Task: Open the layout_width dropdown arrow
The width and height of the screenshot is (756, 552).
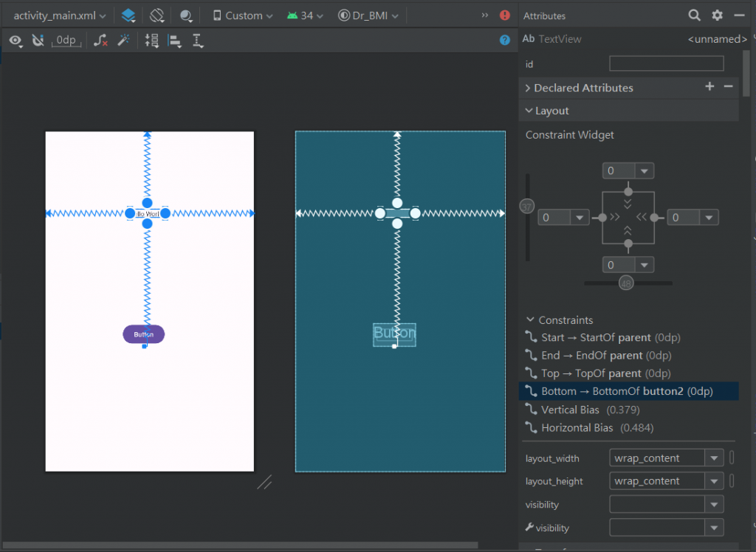Action: 714,458
